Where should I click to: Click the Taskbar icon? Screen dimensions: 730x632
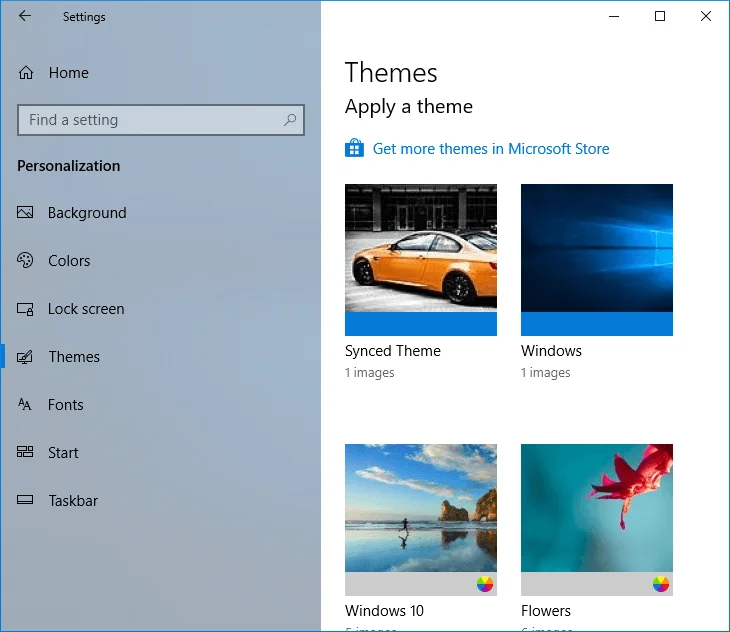coord(25,500)
